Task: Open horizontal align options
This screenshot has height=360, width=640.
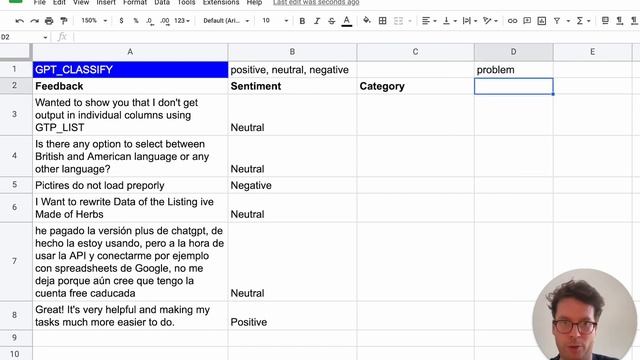Action: coord(429,21)
